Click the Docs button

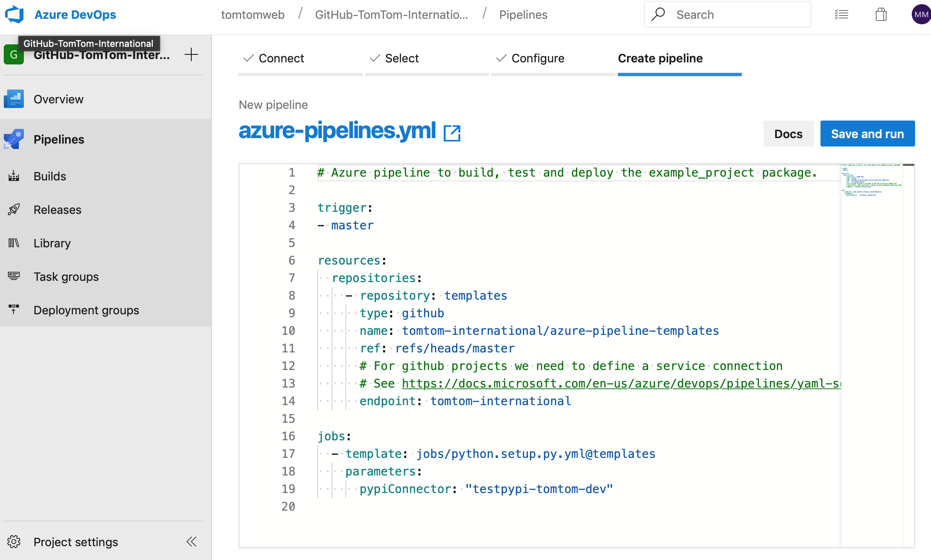pyautogui.click(x=790, y=133)
